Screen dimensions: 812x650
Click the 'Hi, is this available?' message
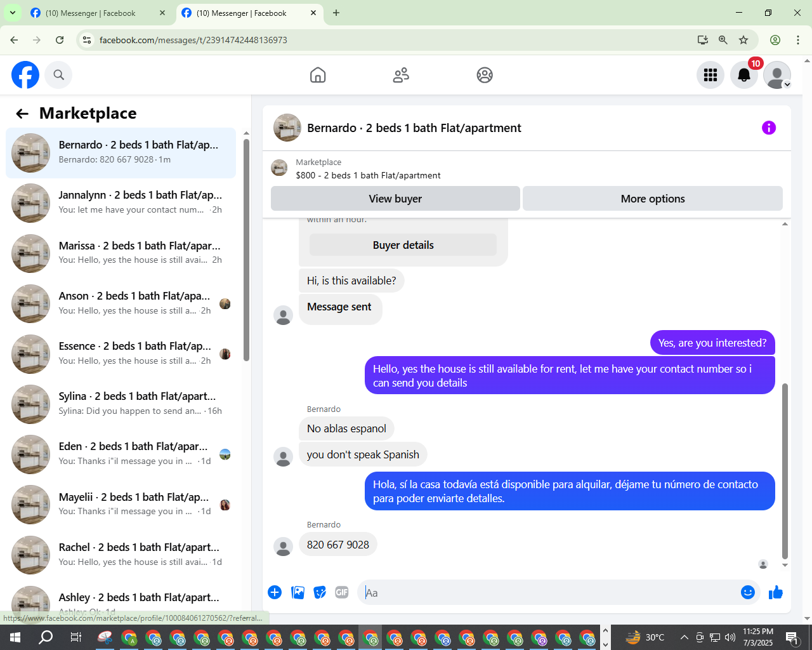click(x=351, y=281)
